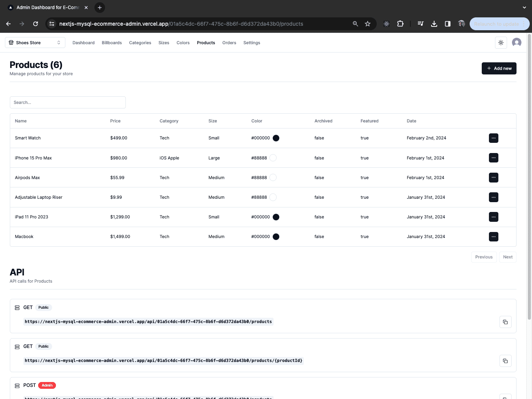The width and height of the screenshot is (532, 399).
Task: Go back with the browser back arrow
Action: [8, 24]
